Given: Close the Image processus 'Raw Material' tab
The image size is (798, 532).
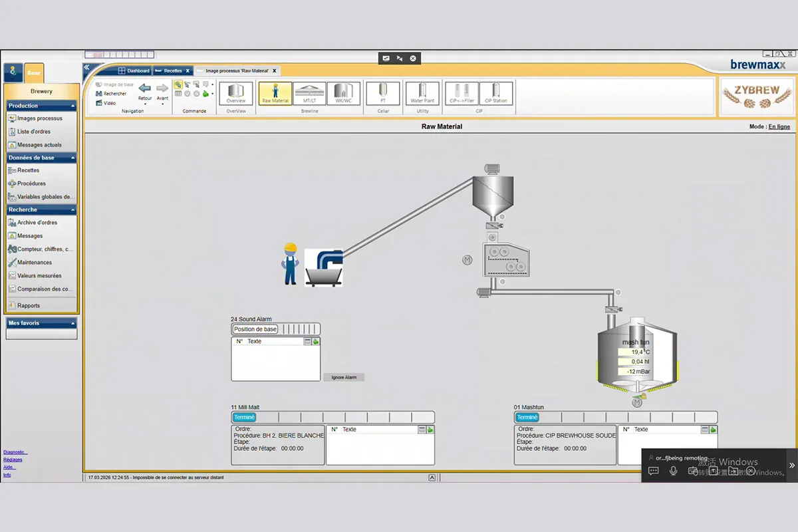Looking at the screenshot, I should point(274,70).
